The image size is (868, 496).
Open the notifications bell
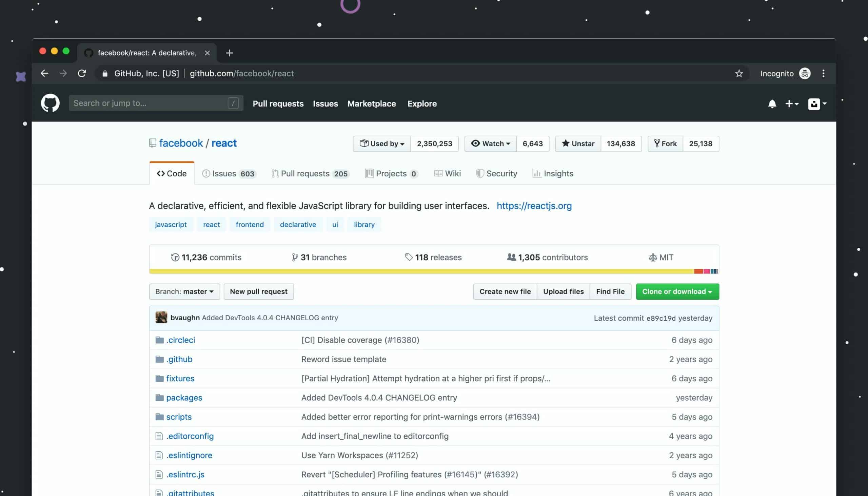(772, 103)
